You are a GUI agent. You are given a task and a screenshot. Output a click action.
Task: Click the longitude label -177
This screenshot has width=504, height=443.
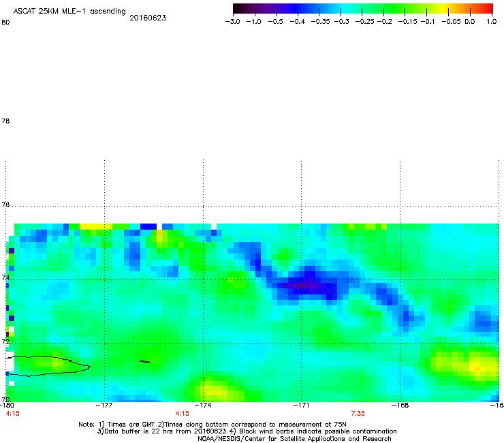click(104, 406)
